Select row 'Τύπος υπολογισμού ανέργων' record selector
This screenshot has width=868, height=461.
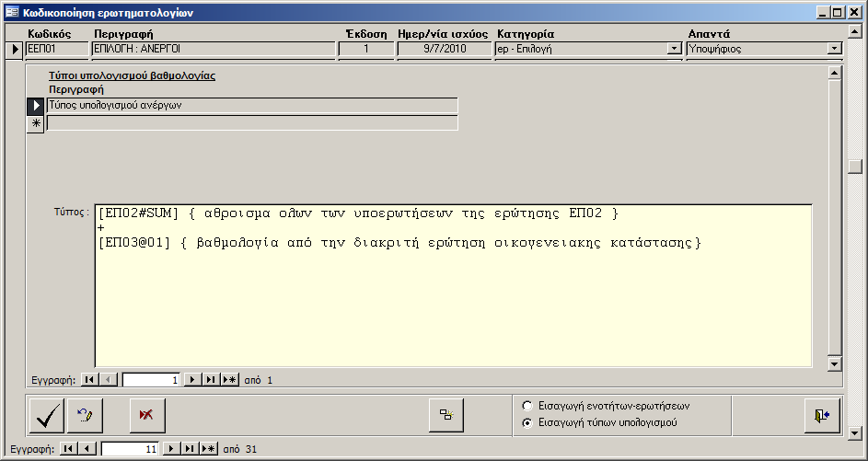(x=35, y=106)
